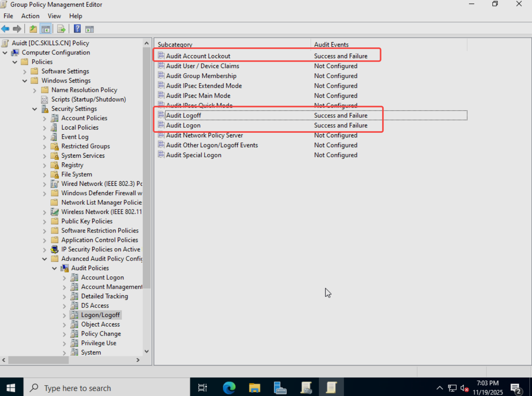
Task: Select Audit User / Device Claims row
Action: [312, 66]
